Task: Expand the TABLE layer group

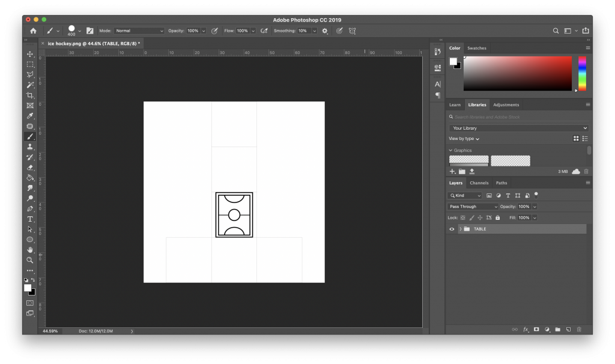Action: coord(461,229)
